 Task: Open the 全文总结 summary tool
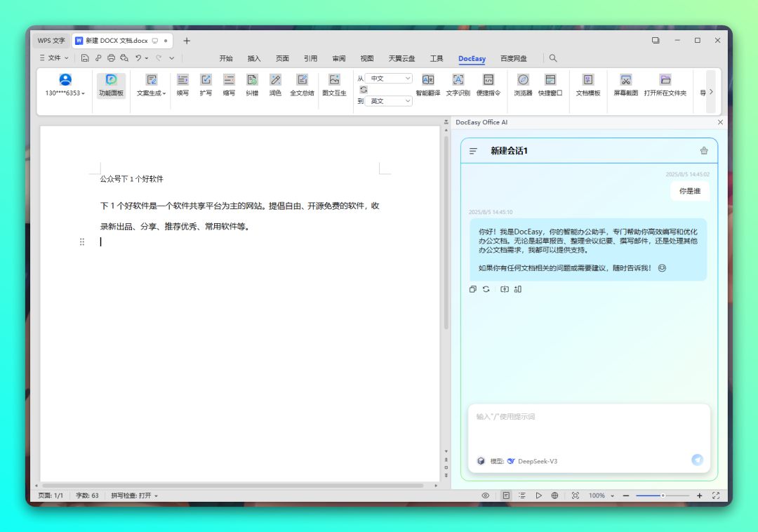[302, 84]
